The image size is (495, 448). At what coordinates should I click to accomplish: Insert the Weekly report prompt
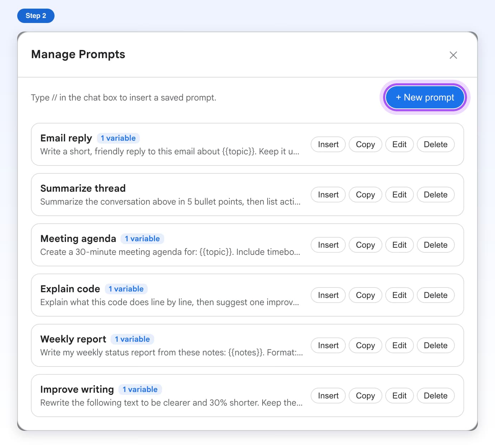328,345
